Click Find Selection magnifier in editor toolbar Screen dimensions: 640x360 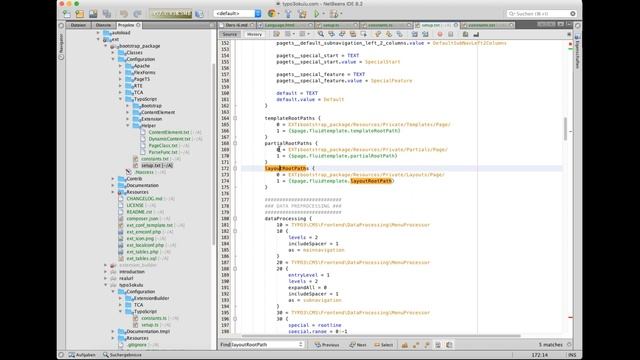pyautogui.click(x=321, y=34)
